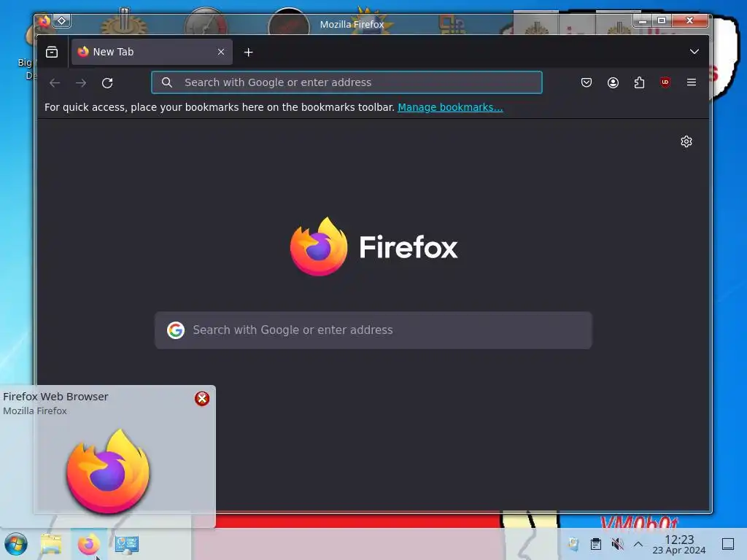Viewport: 747px width, 560px height.
Task: Click the Firefox logo on new tab page
Action: (319, 246)
